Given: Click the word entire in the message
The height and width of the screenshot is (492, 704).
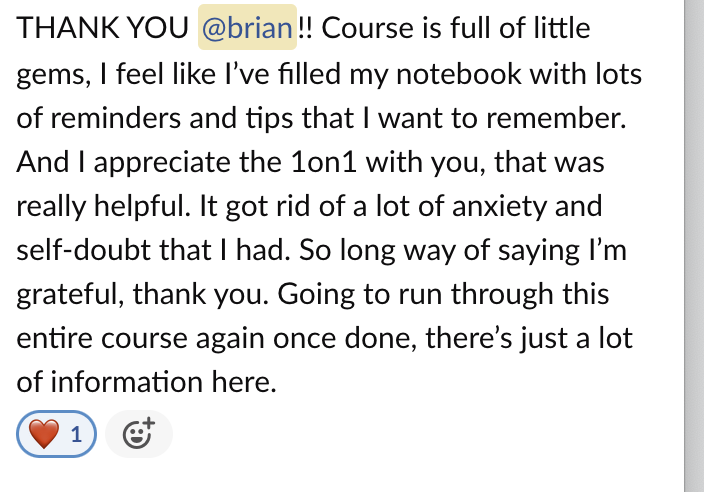Looking at the screenshot, I should [x=54, y=338].
